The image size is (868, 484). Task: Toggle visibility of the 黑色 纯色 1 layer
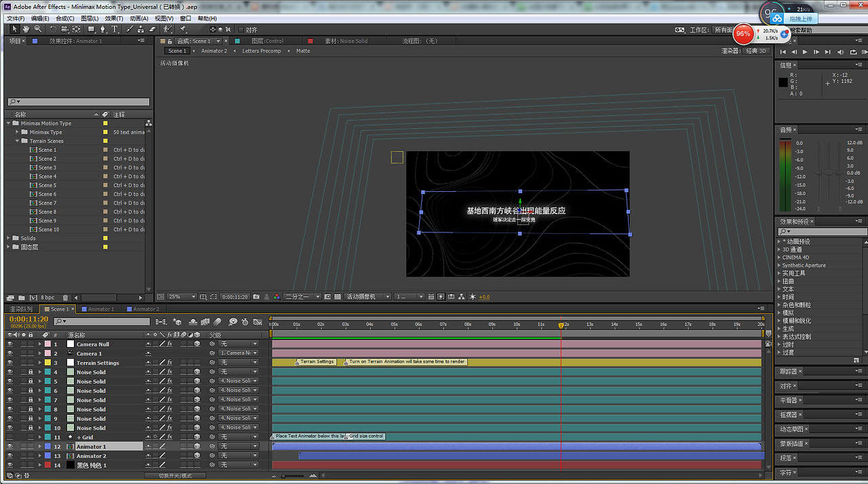click(x=10, y=466)
